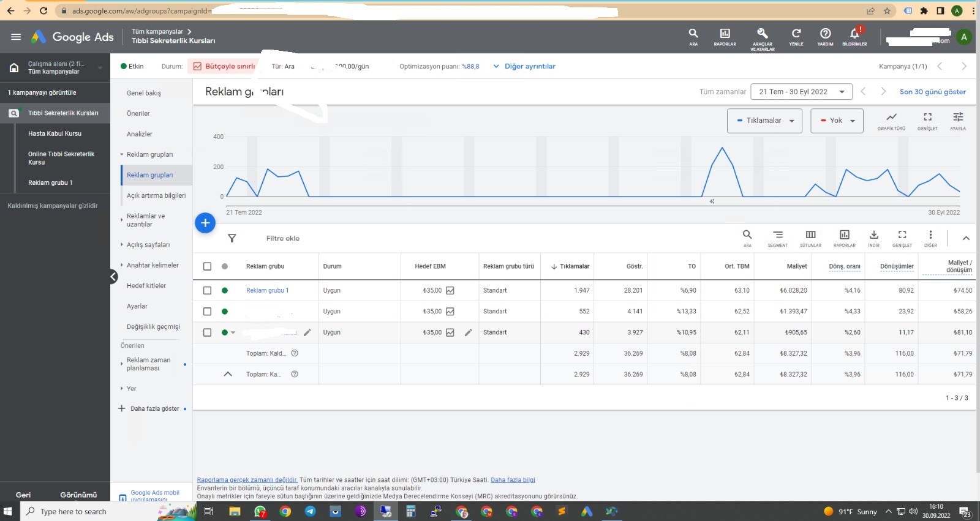Click the green account avatar A
980x521 pixels.
click(x=964, y=37)
